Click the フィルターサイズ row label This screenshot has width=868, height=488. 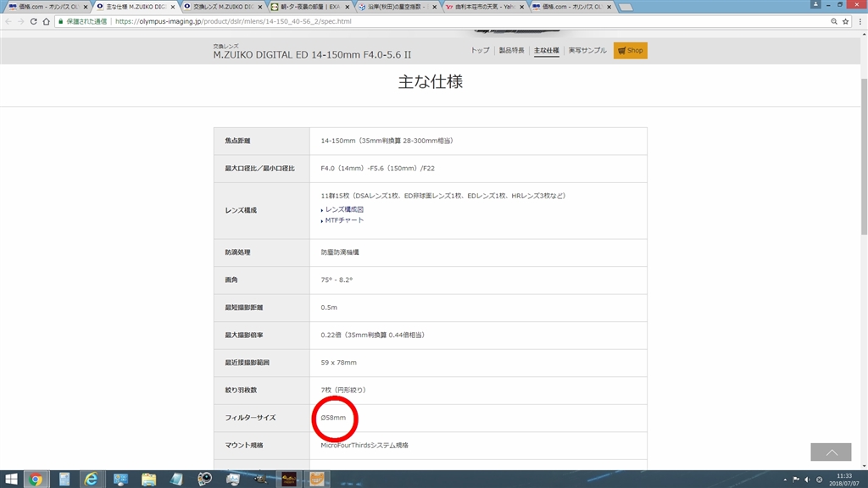tap(250, 418)
